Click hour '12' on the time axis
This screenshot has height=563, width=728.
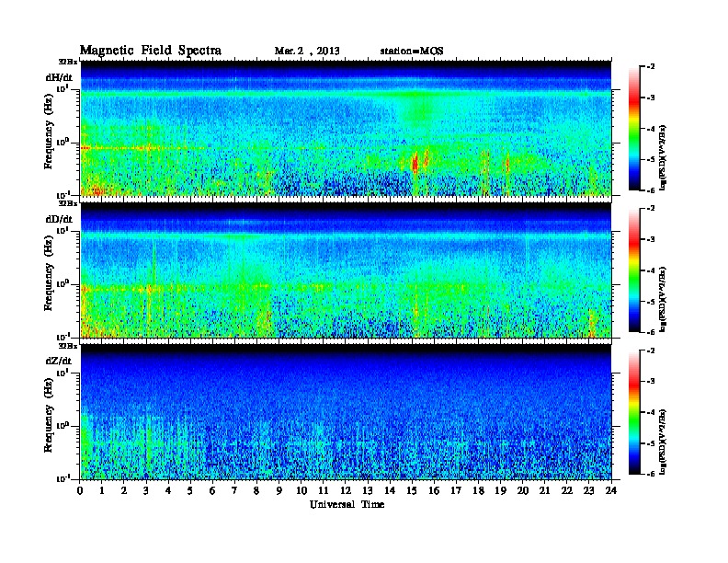pos(346,490)
